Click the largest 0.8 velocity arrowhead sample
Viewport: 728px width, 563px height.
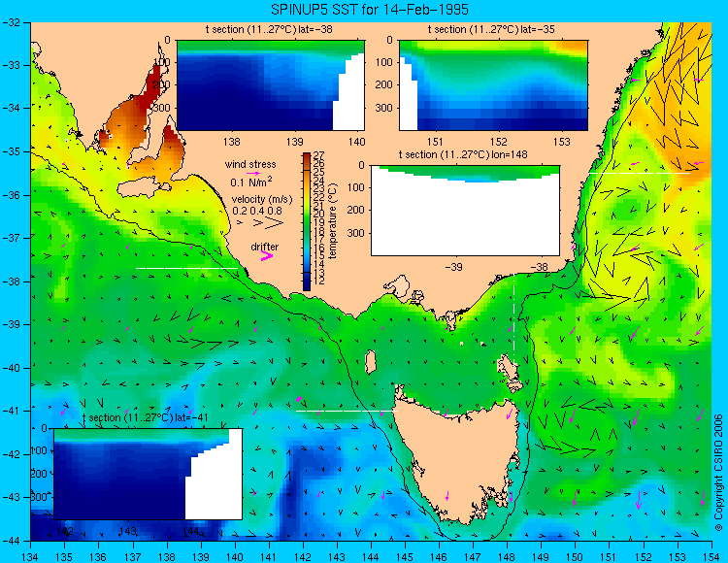(275, 223)
